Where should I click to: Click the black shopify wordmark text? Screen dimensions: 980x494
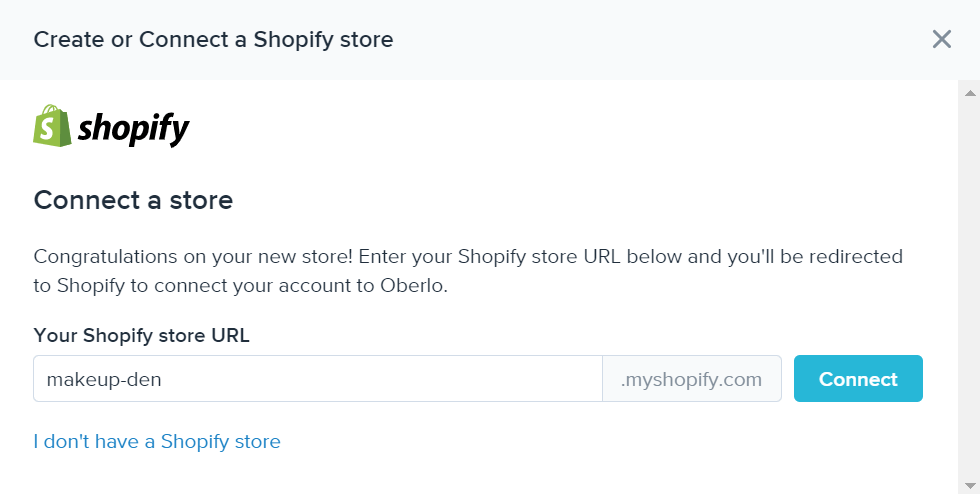134,129
